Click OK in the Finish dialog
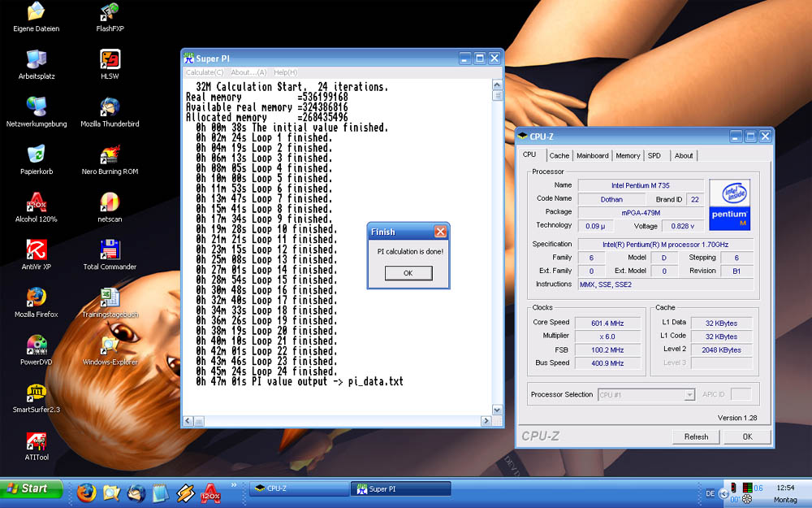This screenshot has height=508, width=812. [408, 273]
